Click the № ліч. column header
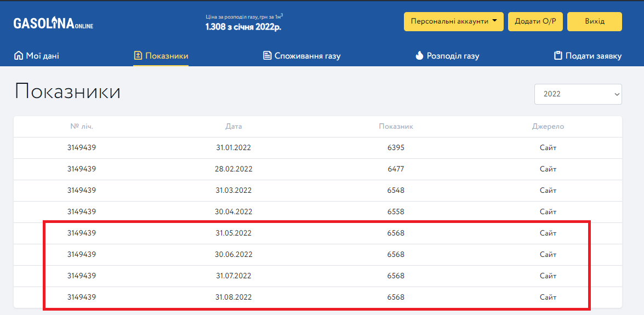644x315 pixels. click(82, 127)
